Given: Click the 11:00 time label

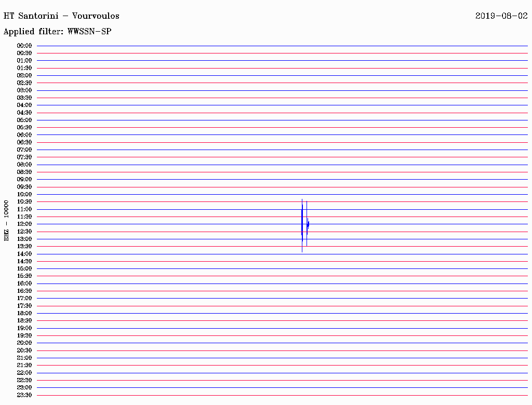Looking at the screenshot, I should pos(24,209).
